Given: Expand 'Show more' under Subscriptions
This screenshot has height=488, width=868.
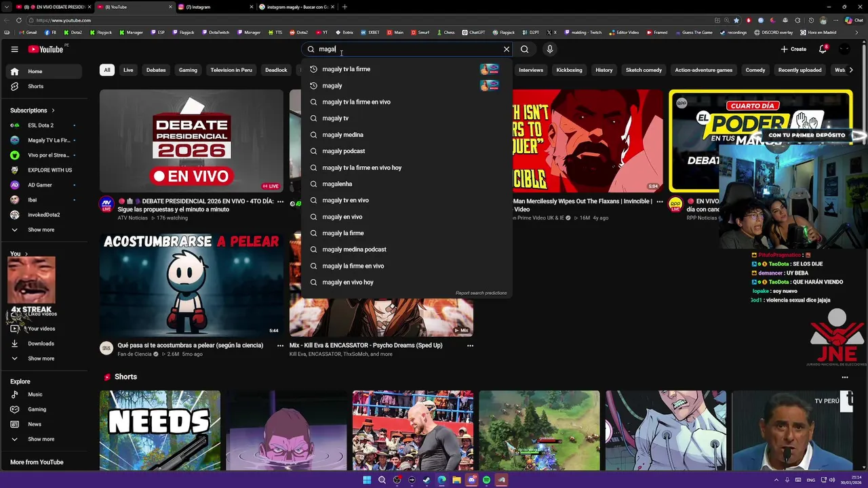Looking at the screenshot, I should [44, 230].
